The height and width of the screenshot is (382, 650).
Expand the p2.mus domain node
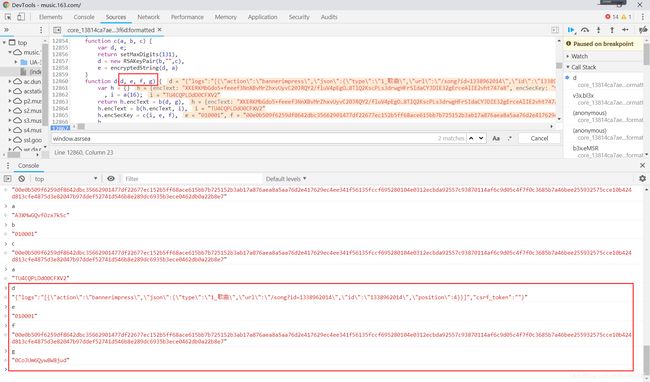[x=10, y=101]
